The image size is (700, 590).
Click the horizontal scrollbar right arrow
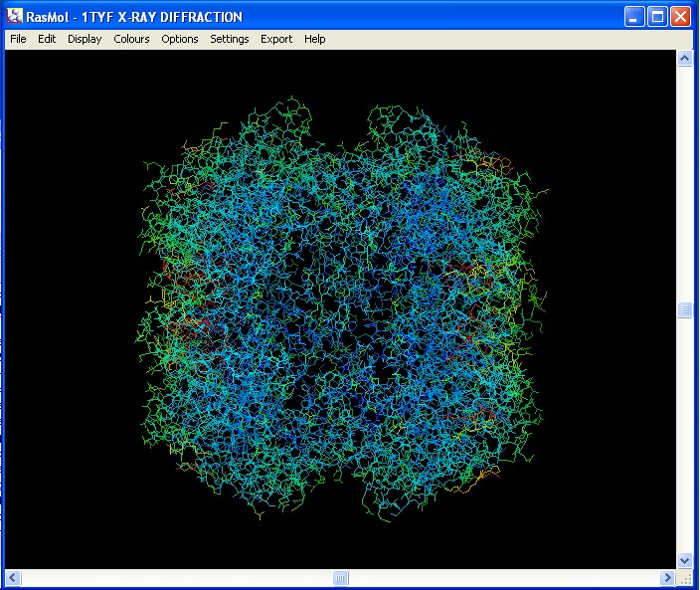click(x=667, y=577)
